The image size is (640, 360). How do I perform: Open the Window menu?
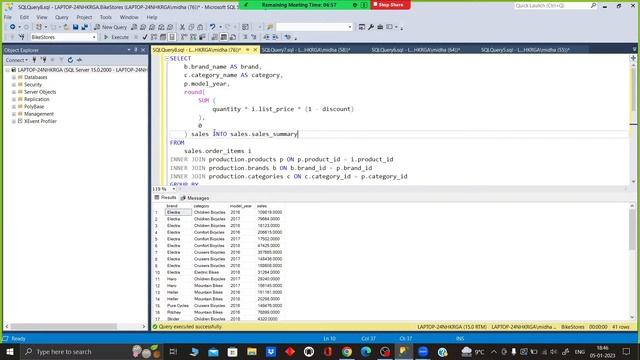click(x=129, y=17)
